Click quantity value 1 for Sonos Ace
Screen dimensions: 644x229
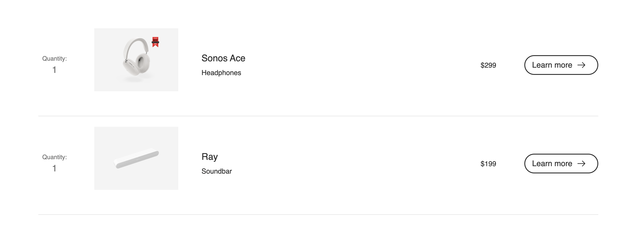pyautogui.click(x=54, y=70)
